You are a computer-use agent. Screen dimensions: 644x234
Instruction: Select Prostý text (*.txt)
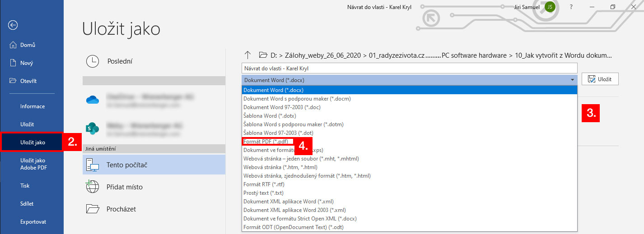click(409, 193)
